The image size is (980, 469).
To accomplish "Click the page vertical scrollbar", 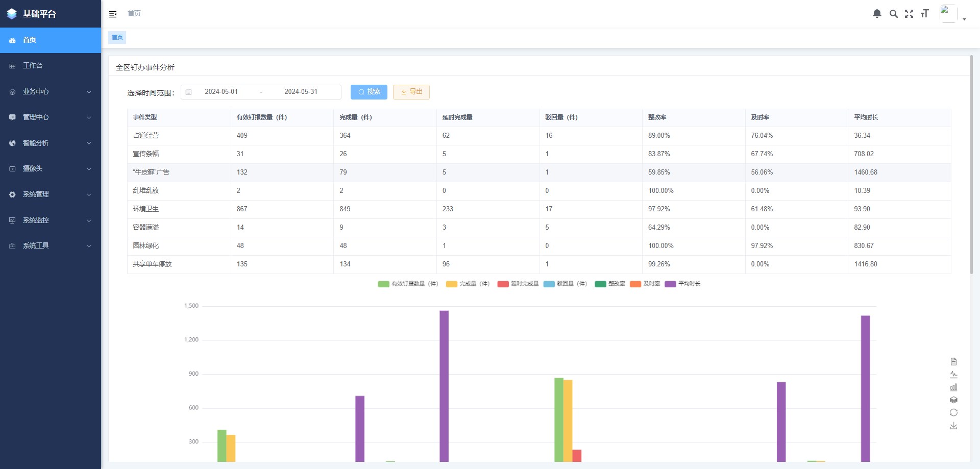I will (x=972, y=164).
